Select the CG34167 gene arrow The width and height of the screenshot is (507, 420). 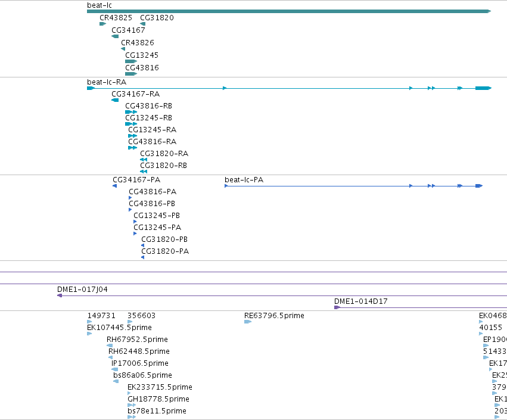click(115, 36)
